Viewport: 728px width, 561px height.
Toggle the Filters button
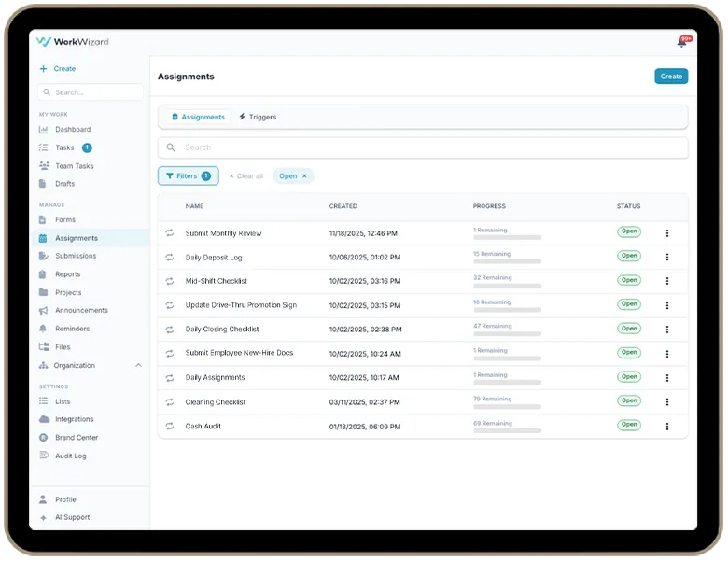tap(188, 176)
